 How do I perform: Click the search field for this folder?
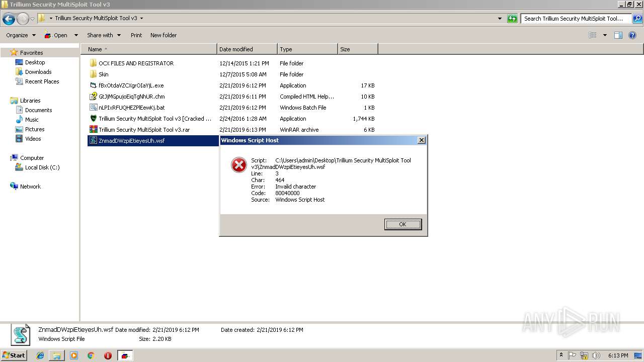pyautogui.click(x=576, y=19)
